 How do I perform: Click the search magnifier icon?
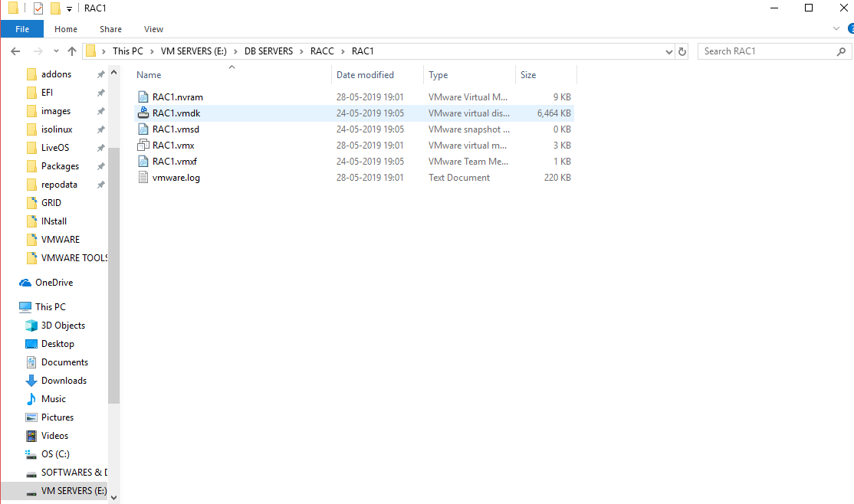[842, 51]
